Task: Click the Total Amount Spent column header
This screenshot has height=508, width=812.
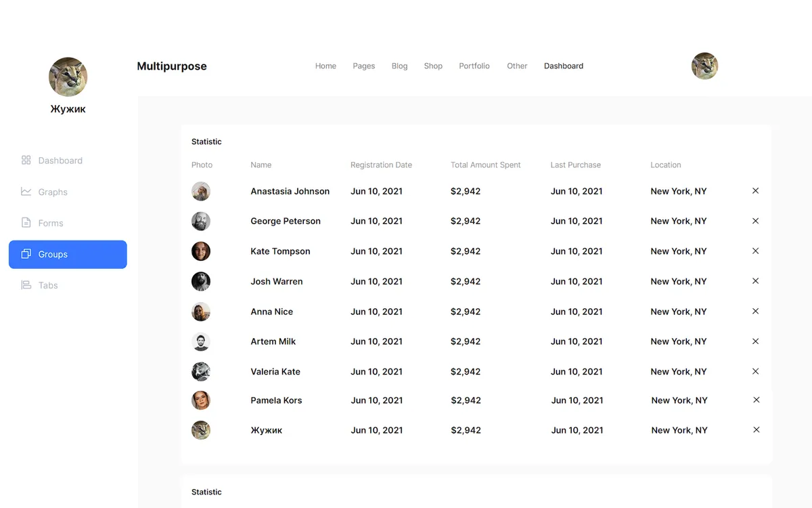Action: point(486,165)
